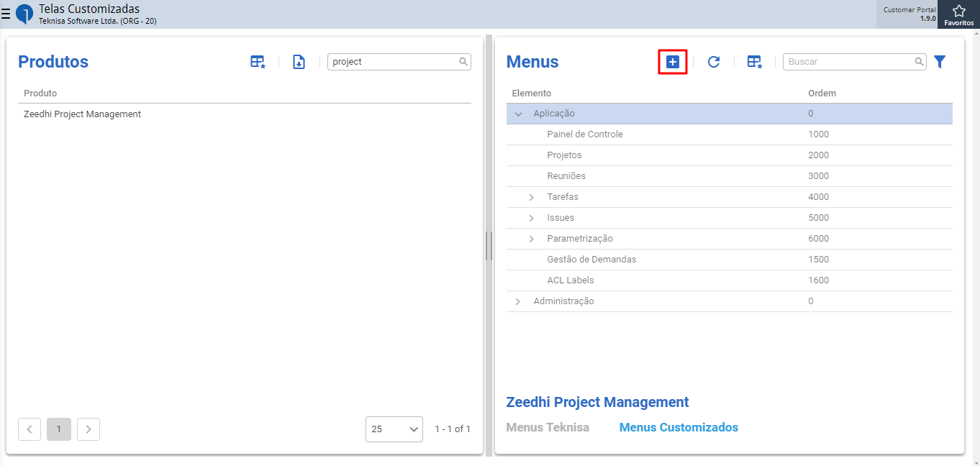The width and height of the screenshot is (980, 466).
Task: Go to previous page of Produtos
Action: point(30,429)
